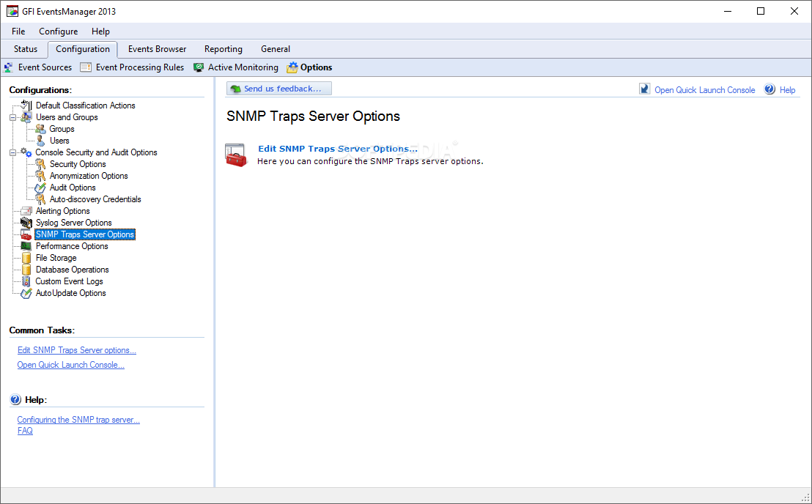This screenshot has width=812, height=504.
Task: Click the red toolbox SNMP Traps icon
Action: [x=236, y=155]
